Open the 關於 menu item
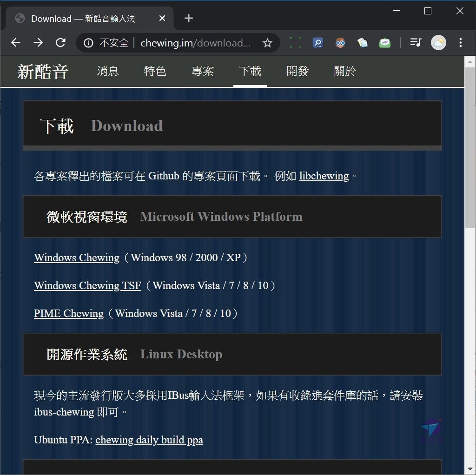 click(x=345, y=71)
